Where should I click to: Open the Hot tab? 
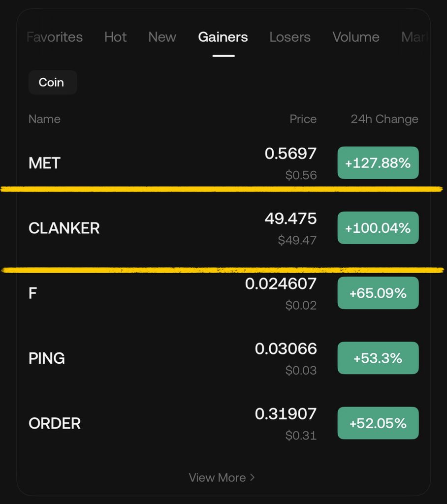tap(116, 37)
